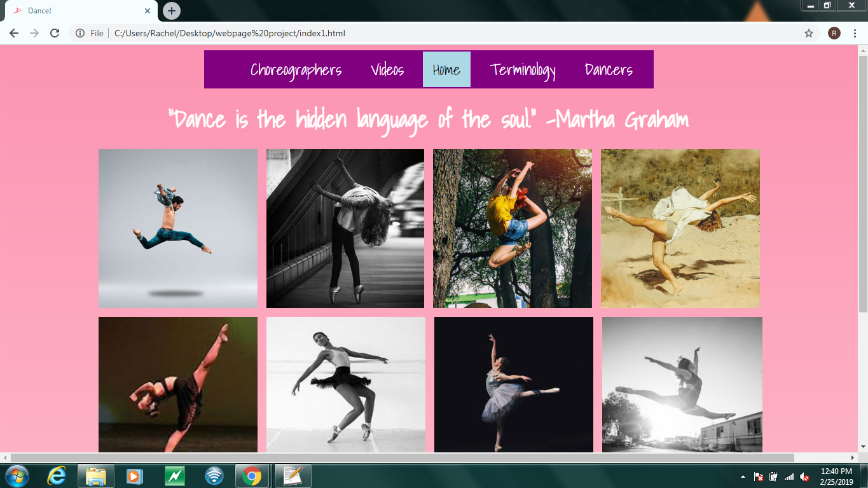Open the black-and-white backbend pointe photo
The image size is (868, 488).
pos(345,228)
